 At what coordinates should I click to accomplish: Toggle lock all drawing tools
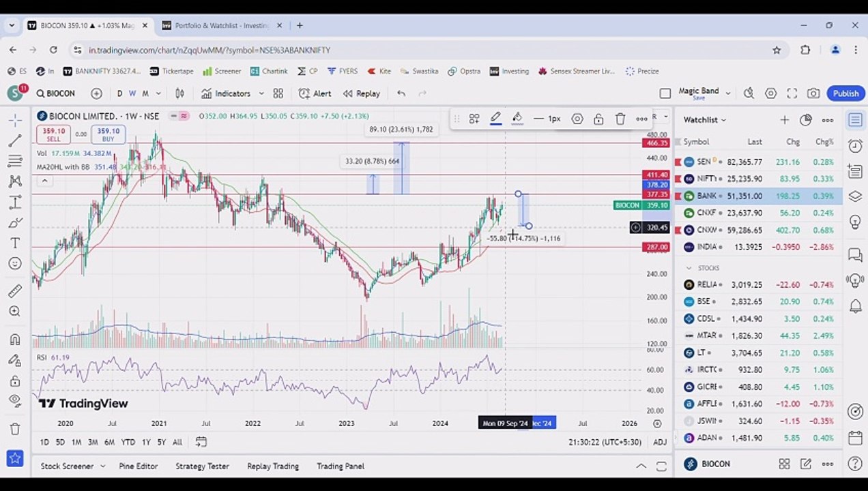[x=14, y=381]
